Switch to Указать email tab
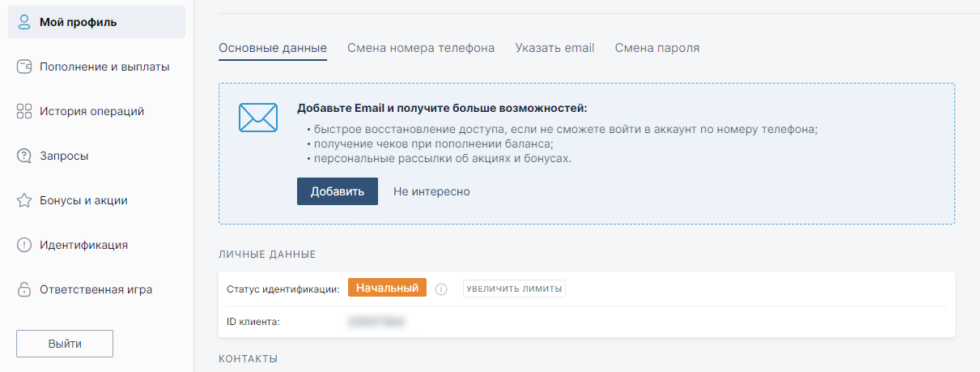Screen dimensions: 980x372 554,48
